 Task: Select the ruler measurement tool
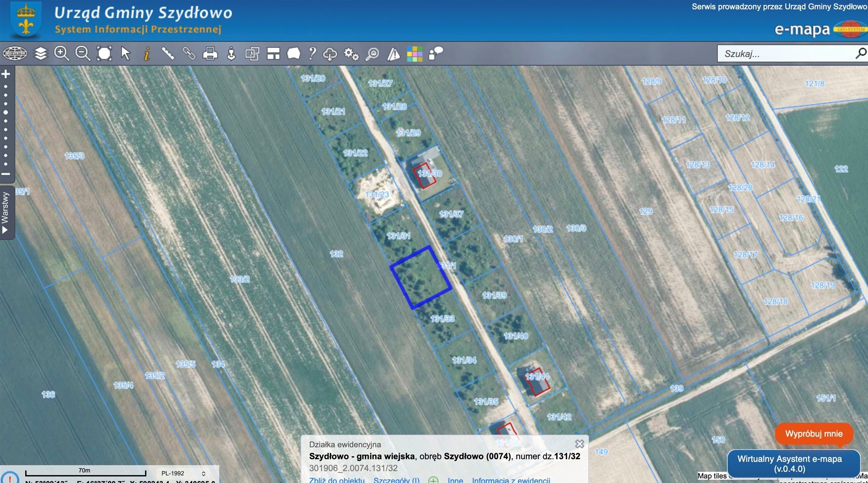[168, 53]
